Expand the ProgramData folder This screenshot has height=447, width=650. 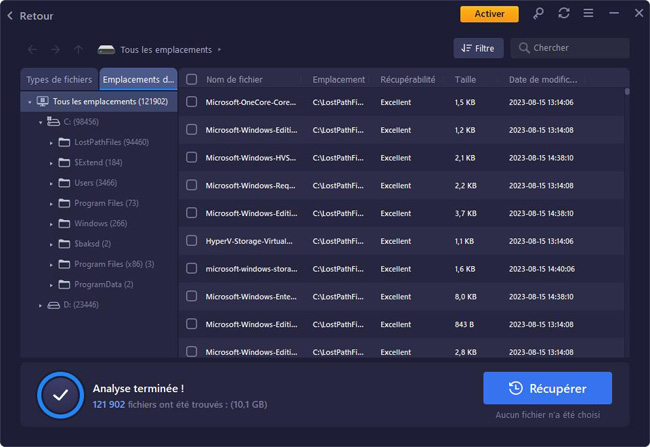(51, 285)
